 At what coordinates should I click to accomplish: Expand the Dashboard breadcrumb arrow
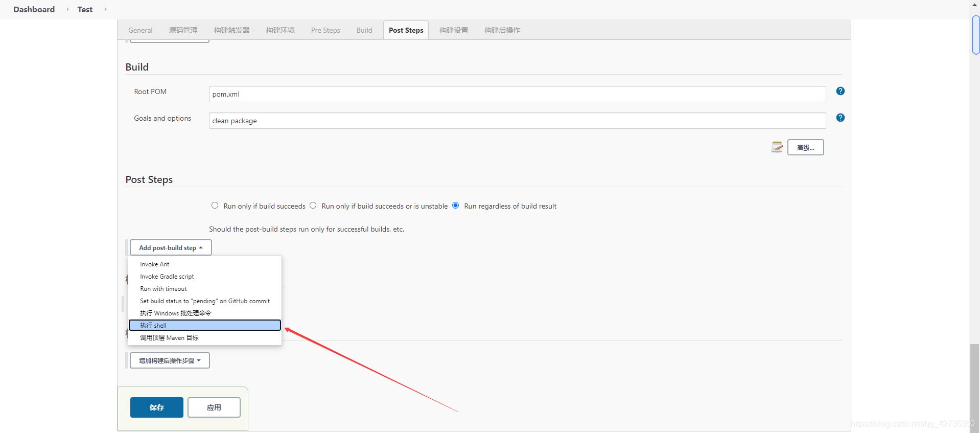pos(67,9)
